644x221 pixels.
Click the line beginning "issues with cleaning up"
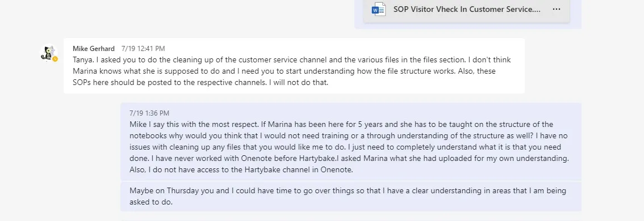345,147
